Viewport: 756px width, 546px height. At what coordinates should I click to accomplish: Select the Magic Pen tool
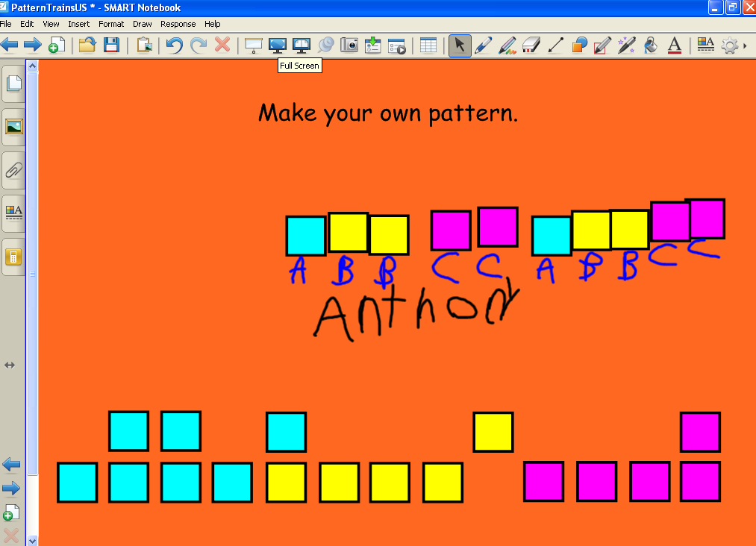click(x=627, y=45)
